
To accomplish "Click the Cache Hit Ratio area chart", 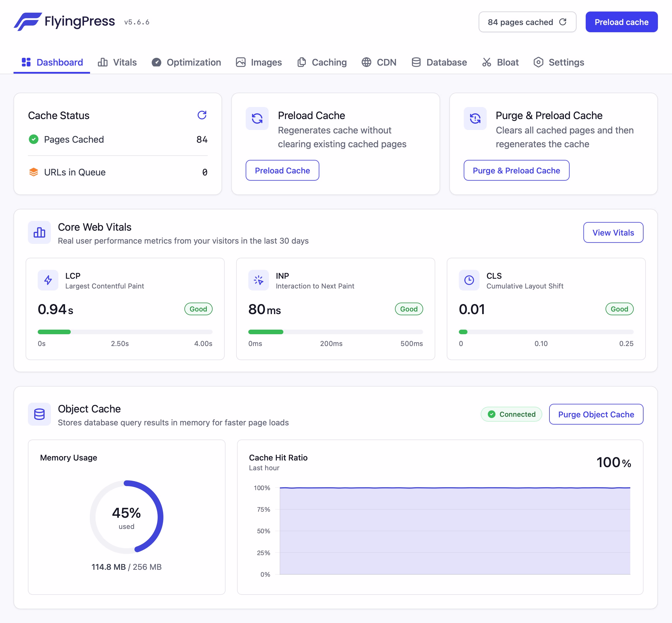I will 455,531.
